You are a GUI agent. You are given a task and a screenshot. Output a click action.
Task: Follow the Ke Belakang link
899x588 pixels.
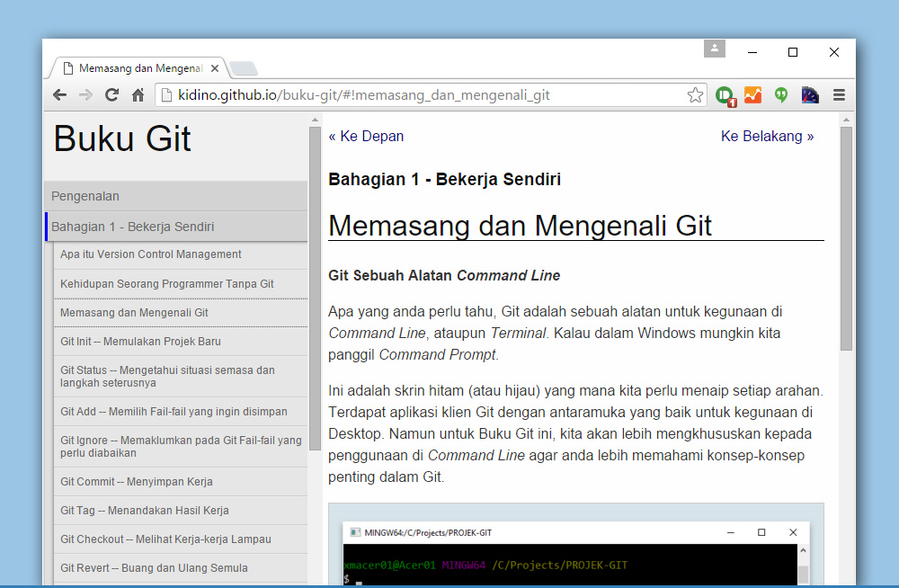pyautogui.click(x=767, y=135)
